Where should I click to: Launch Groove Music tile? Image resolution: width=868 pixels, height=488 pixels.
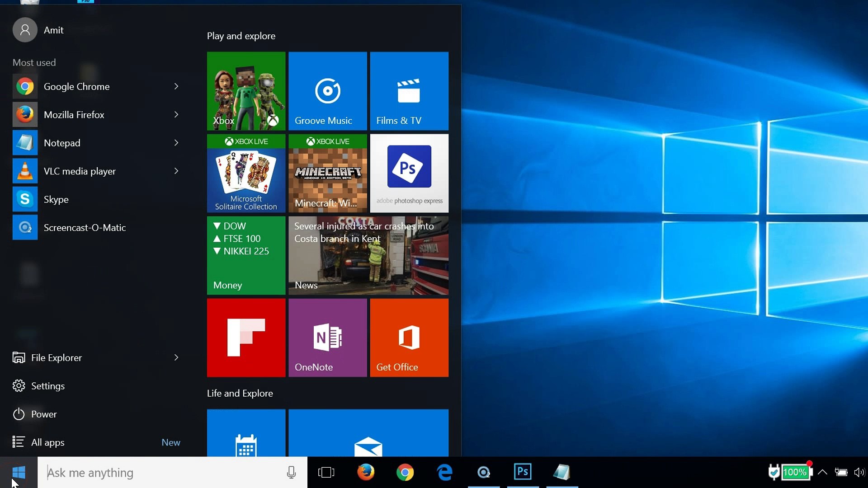[328, 91]
